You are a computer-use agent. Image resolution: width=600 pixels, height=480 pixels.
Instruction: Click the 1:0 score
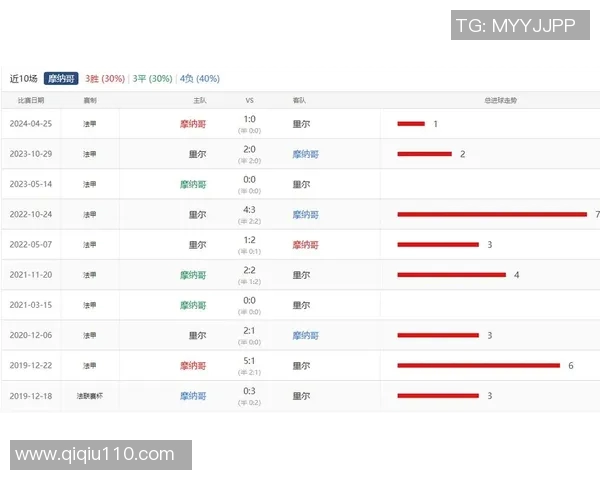click(249, 119)
